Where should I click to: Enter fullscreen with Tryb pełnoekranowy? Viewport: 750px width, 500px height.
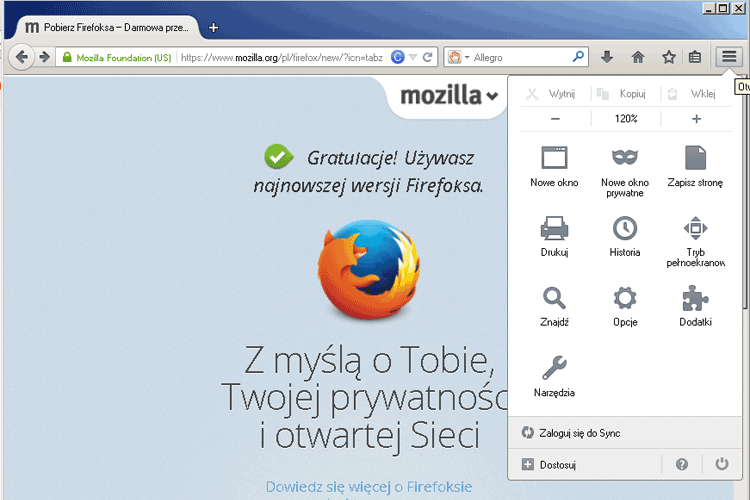(695, 229)
